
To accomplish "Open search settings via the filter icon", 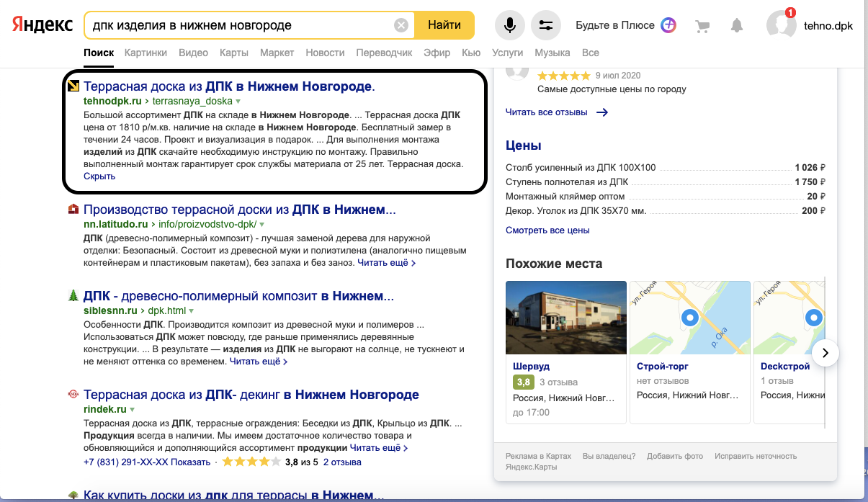I will pos(546,24).
